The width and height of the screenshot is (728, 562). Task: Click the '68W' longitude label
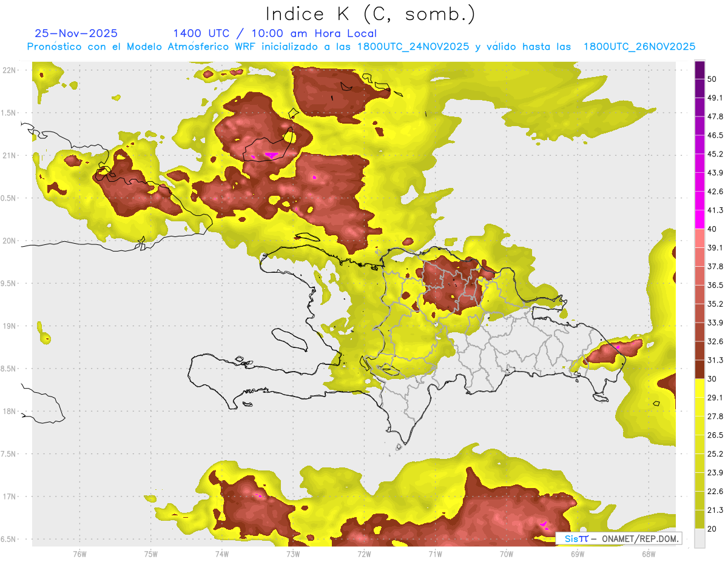click(649, 554)
